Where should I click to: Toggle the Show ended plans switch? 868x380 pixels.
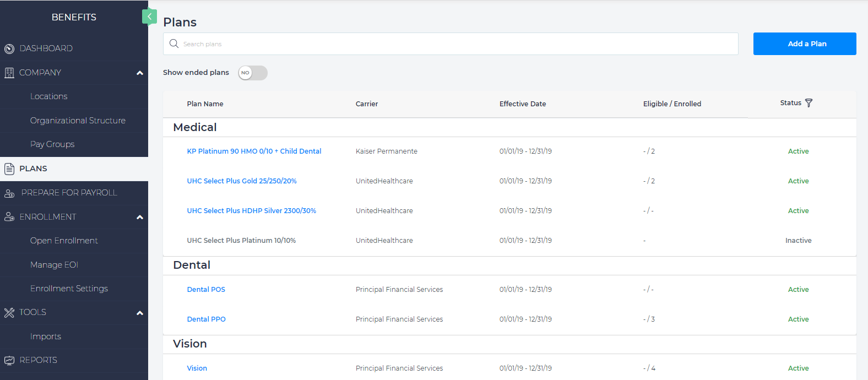click(x=253, y=73)
